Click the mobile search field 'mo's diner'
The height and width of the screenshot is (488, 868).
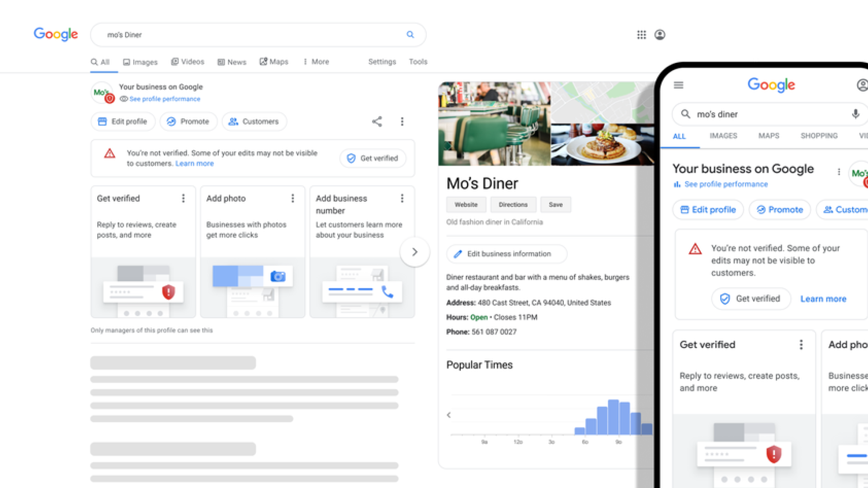771,114
